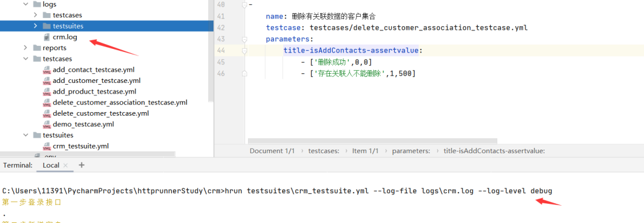Screen dimensions: 644x223
Task: Add a new terminal session with plus
Action: pyautogui.click(x=81, y=165)
